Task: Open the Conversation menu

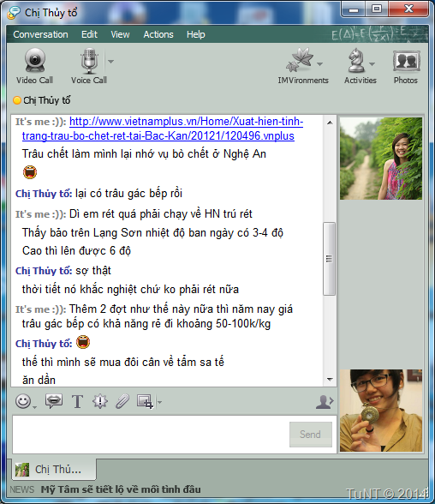Action: [40, 34]
